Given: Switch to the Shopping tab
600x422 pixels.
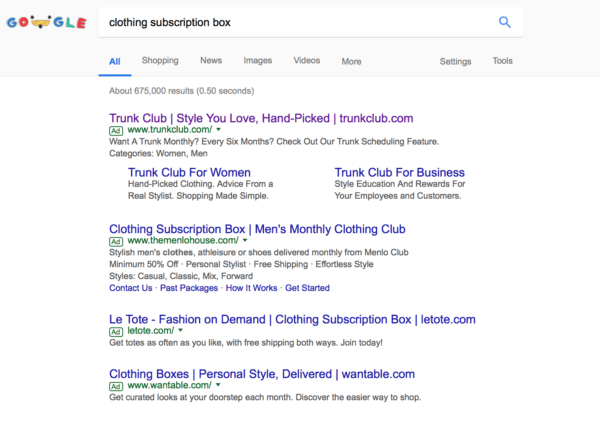Looking at the screenshot, I should 160,60.
